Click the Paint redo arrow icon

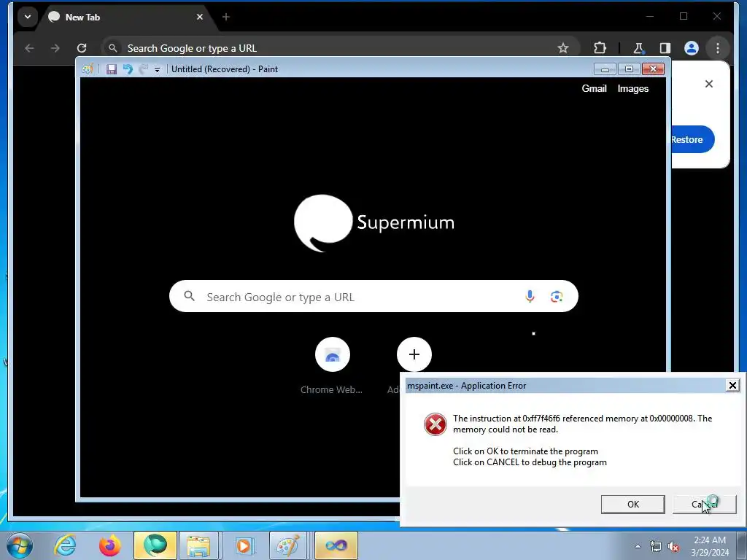click(x=144, y=69)
